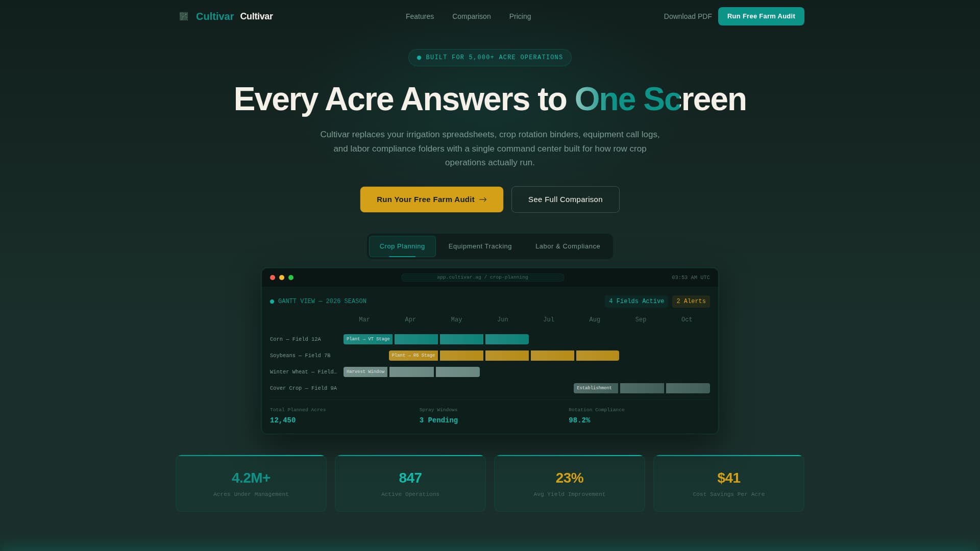Click the 23% Avg Yield Improvement card
The image size is (980, 551).
coord(570,483)
